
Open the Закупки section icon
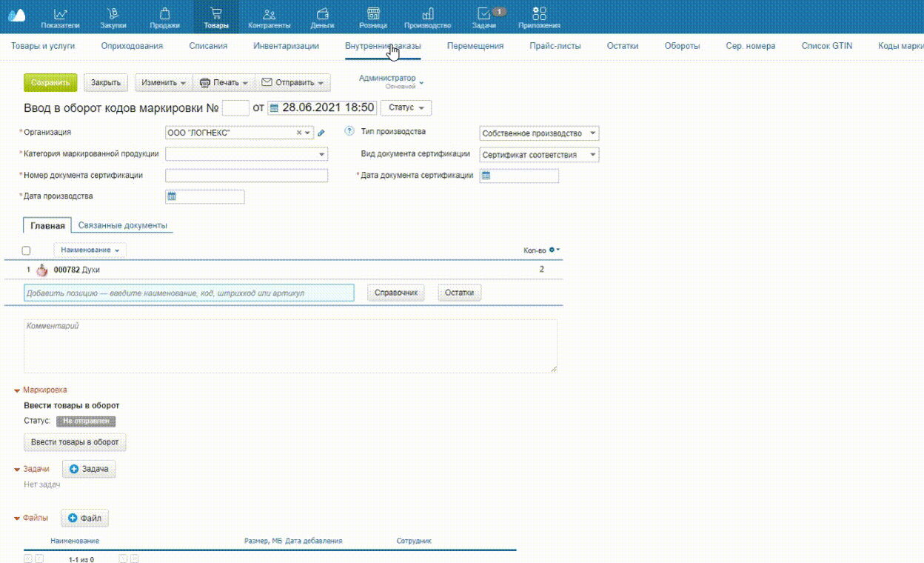tap(113, 14)
